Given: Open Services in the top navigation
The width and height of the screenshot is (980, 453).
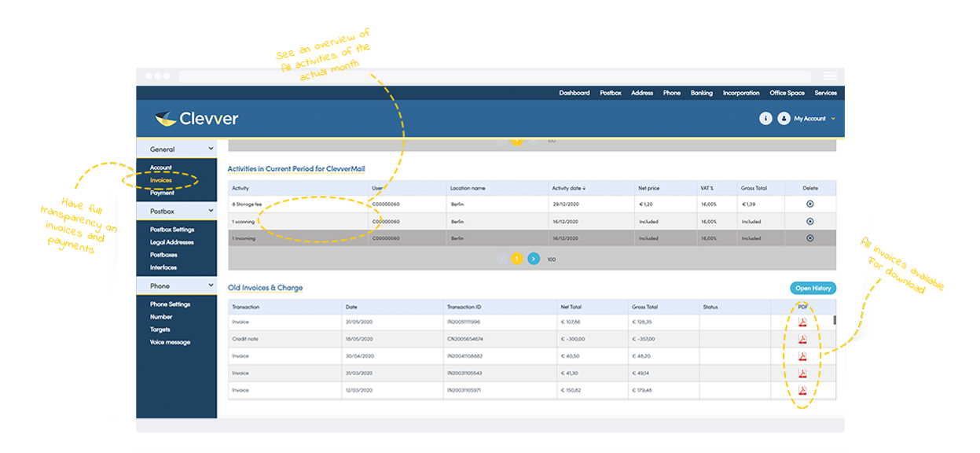Looking at the screenshot, I should click(826, 93).
